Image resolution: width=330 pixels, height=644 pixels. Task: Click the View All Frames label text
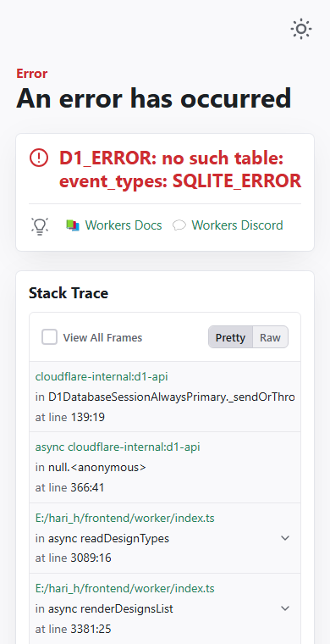102,337
